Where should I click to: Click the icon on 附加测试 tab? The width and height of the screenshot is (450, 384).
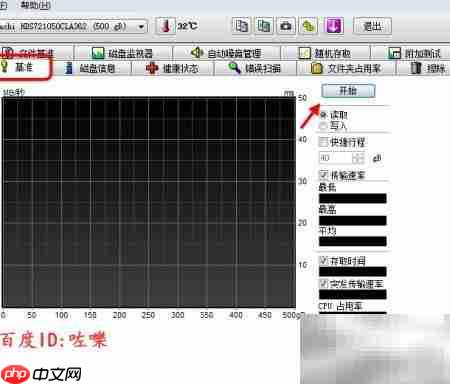pos(394,53)
